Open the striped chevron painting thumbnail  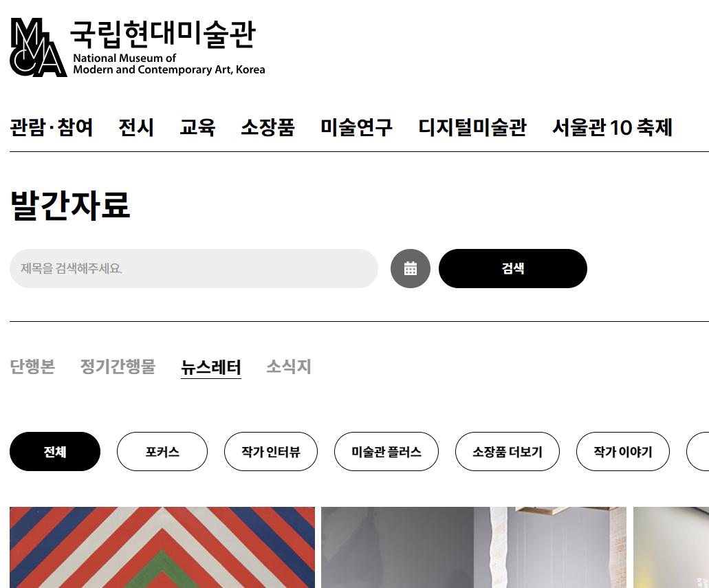pyautogui.click(x=162, y=547)
